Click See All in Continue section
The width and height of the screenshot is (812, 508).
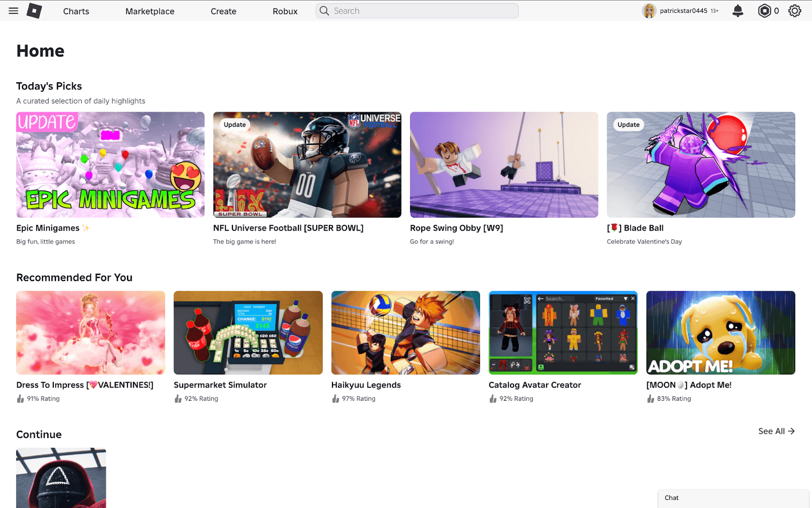(776, 431)
